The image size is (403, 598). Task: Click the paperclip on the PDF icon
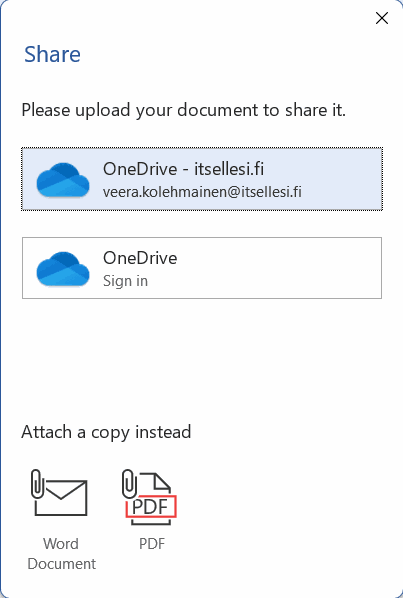(x=129, y=483)
